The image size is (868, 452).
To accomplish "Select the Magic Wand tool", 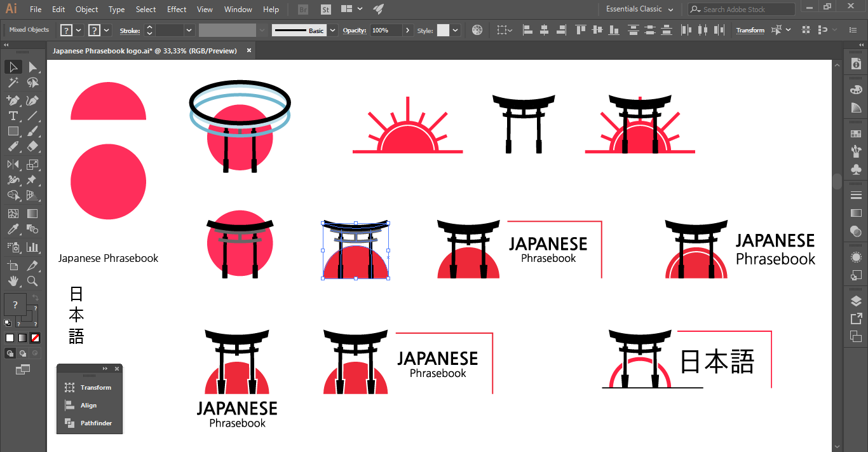I will point(13,83).
